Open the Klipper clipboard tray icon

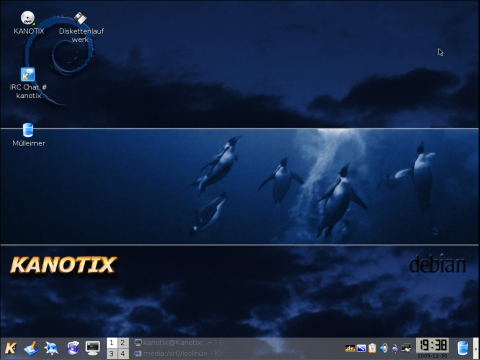coord(372,348)
